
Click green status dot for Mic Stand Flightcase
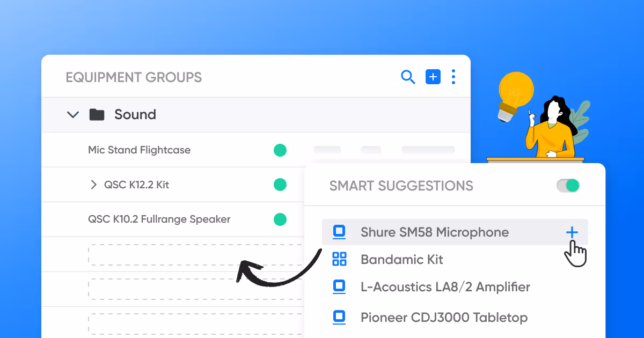[x=280, y=150]
